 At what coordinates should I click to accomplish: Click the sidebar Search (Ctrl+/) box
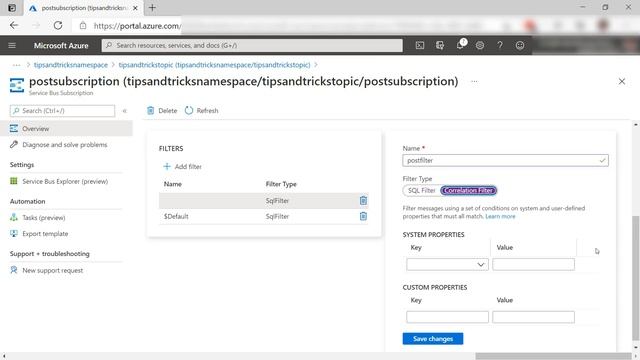pos(62,111)
